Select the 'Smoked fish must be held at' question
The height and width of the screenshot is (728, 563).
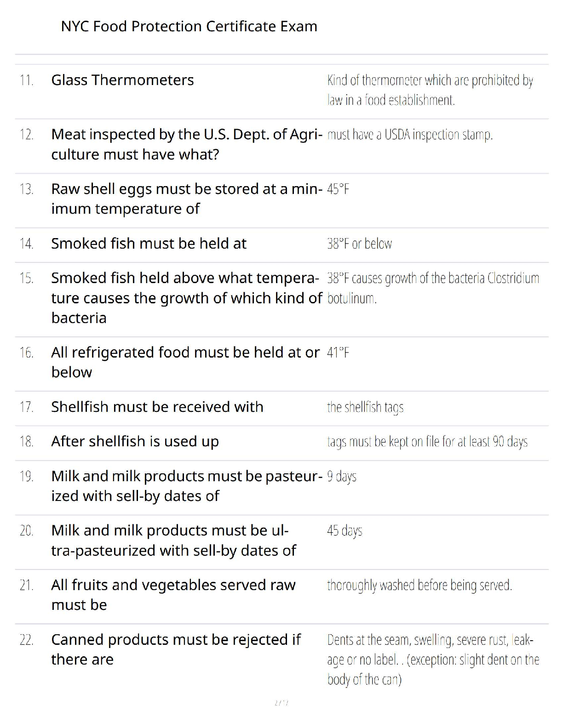point(149,244)
